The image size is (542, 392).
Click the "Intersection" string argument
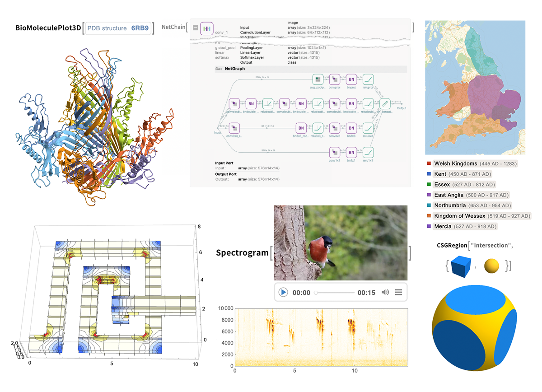point(491,245)
